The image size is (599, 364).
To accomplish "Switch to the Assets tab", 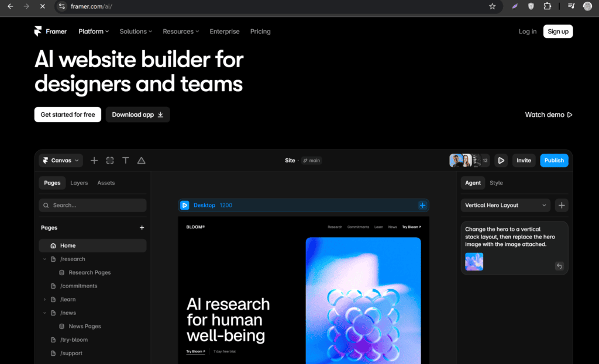I will click(x=106, y=183).
